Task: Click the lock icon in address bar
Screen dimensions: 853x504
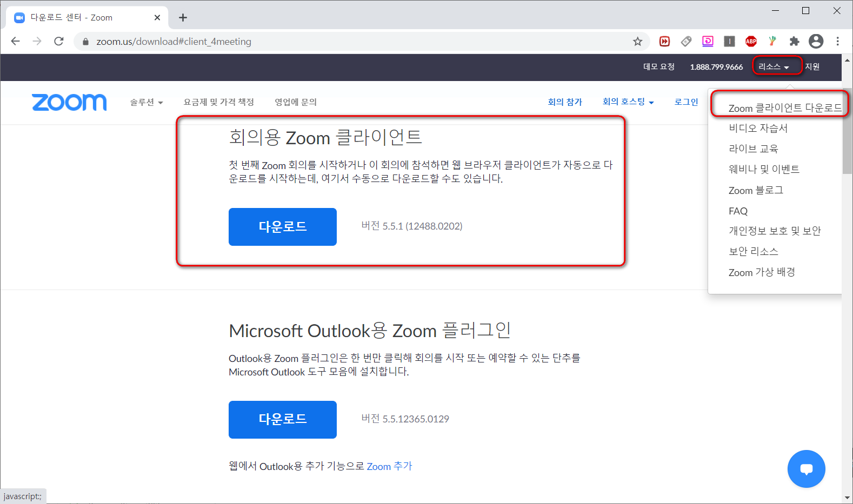Action: click(85, 42)
